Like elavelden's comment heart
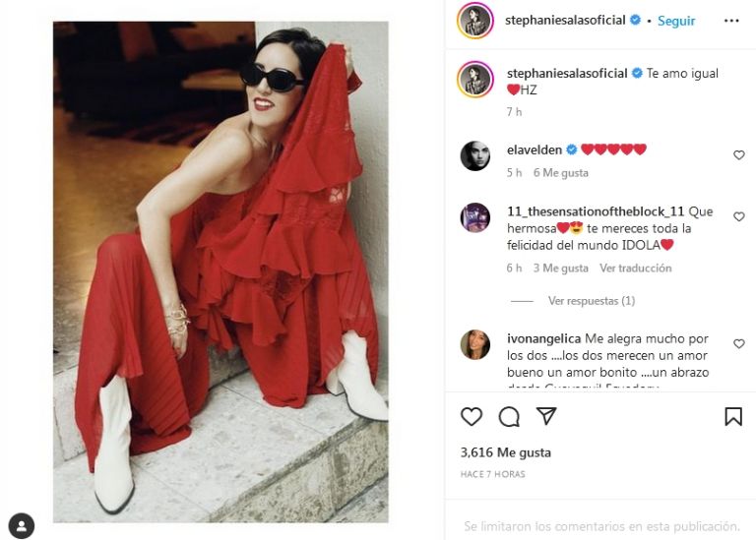This screenshot has height=540, width=756. (738, 155)
